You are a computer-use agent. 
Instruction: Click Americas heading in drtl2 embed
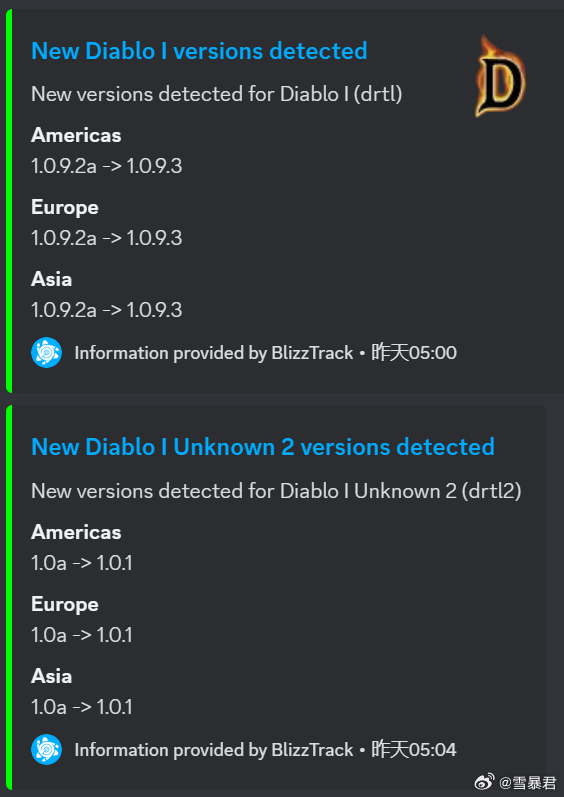[x=76, y=533]
